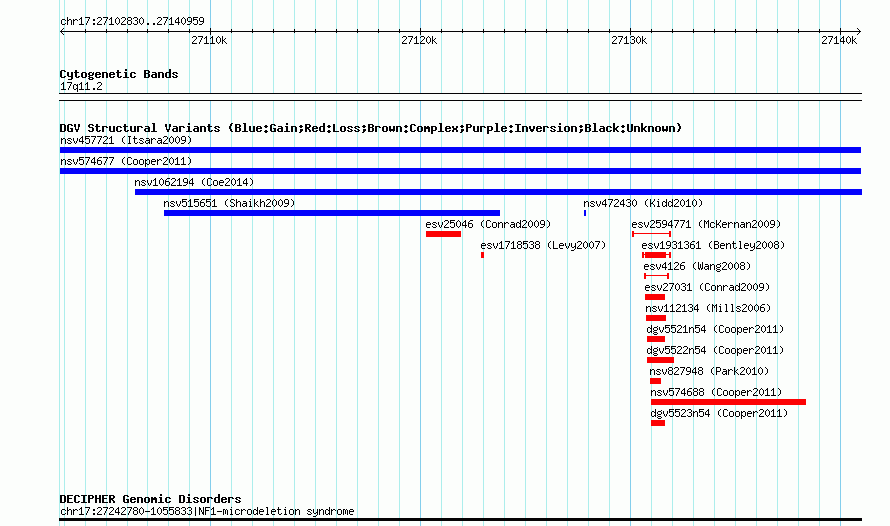Click the esv4126 (Wang2008) red bracket glyph
The image size is (890, 526).
pos(656,276)
